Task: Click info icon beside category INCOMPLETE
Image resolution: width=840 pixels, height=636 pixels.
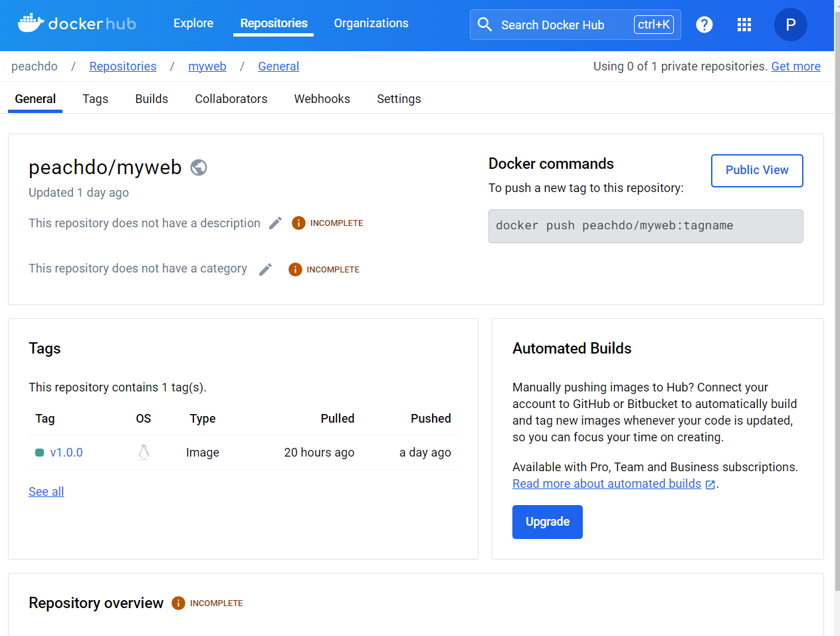Action: [x=295, y=269]
